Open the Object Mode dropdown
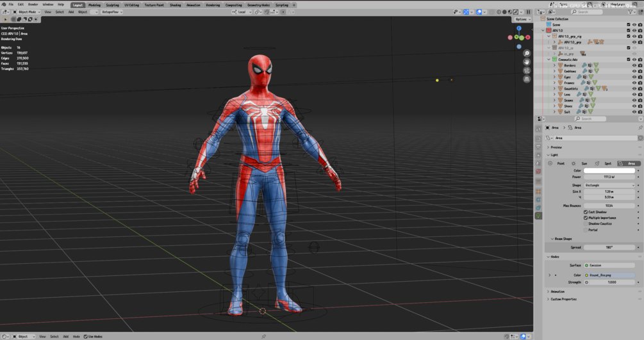This screenshot has width=644, height=340. 26,12
